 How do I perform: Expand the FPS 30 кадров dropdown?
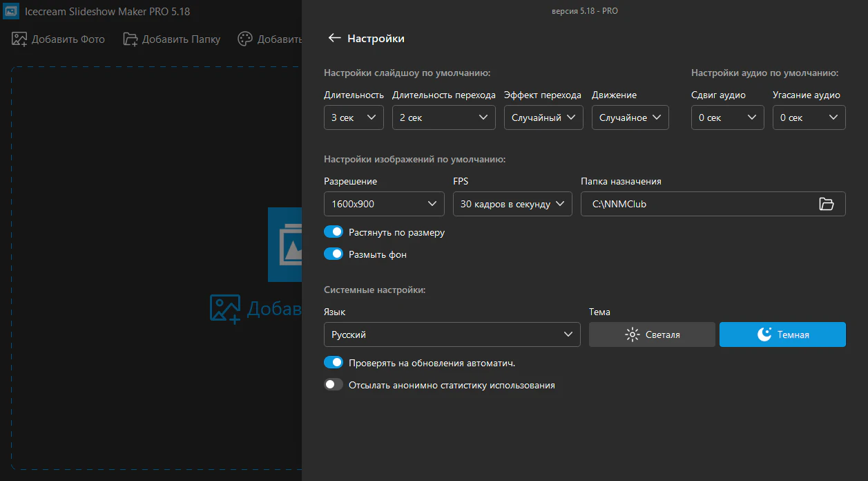[512, 204]
